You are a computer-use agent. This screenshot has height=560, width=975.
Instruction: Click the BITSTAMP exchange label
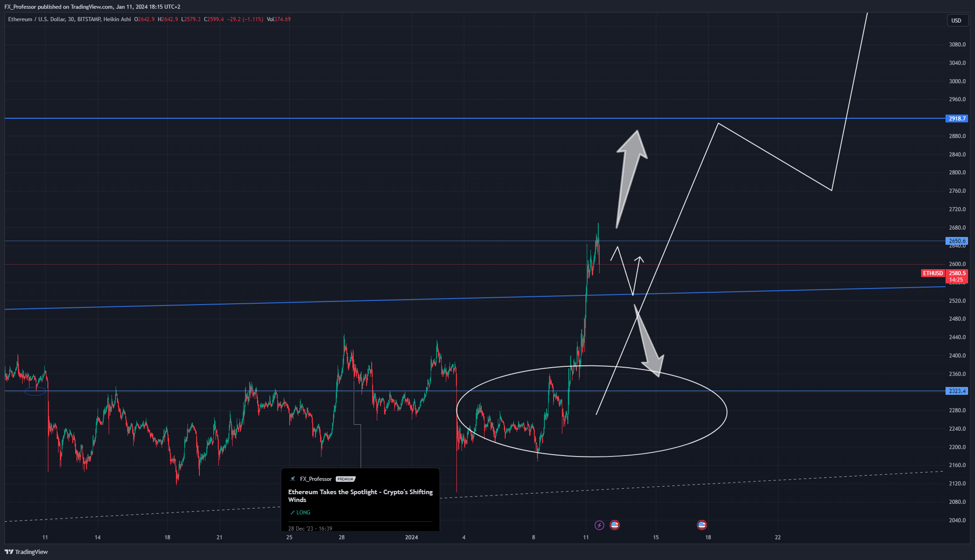pyautogui.click(x=89, y=19)
